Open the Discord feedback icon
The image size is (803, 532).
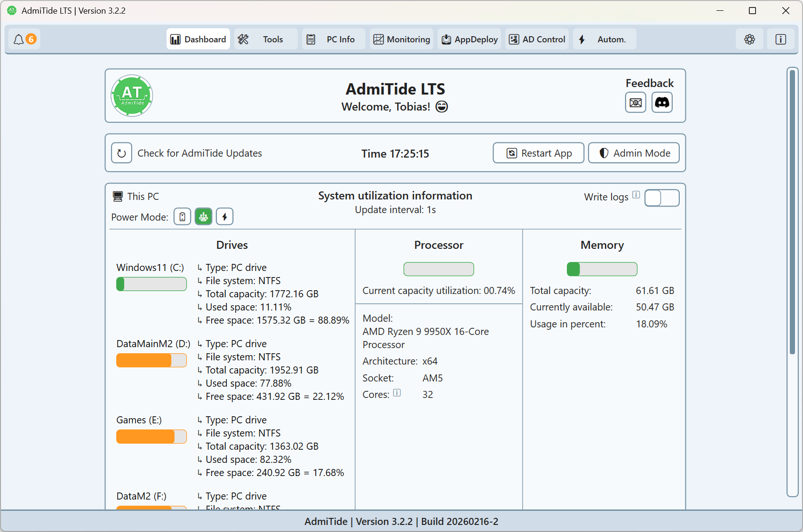tap(662, 103)
